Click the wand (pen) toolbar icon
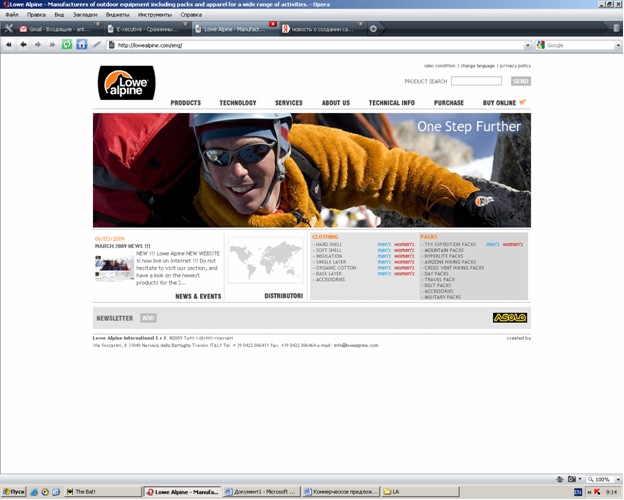Screen dimensions: 624x500 coord(97,45)
